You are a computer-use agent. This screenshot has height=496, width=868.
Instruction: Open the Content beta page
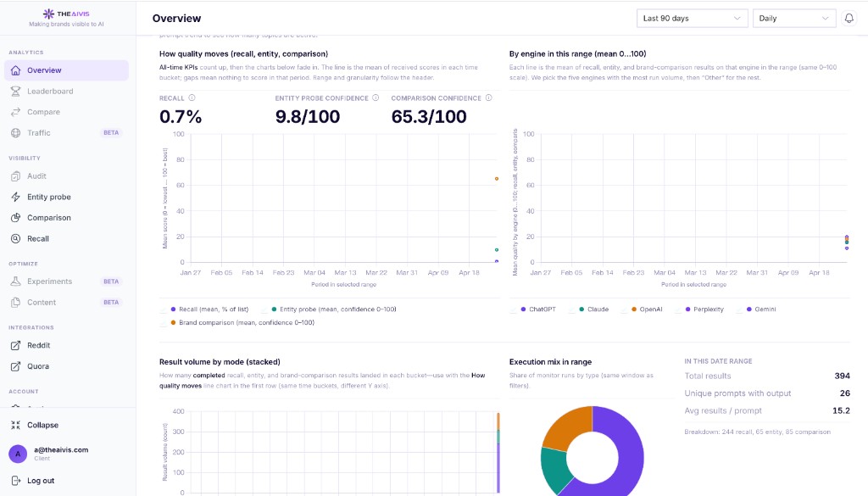[x=66, y=302]
